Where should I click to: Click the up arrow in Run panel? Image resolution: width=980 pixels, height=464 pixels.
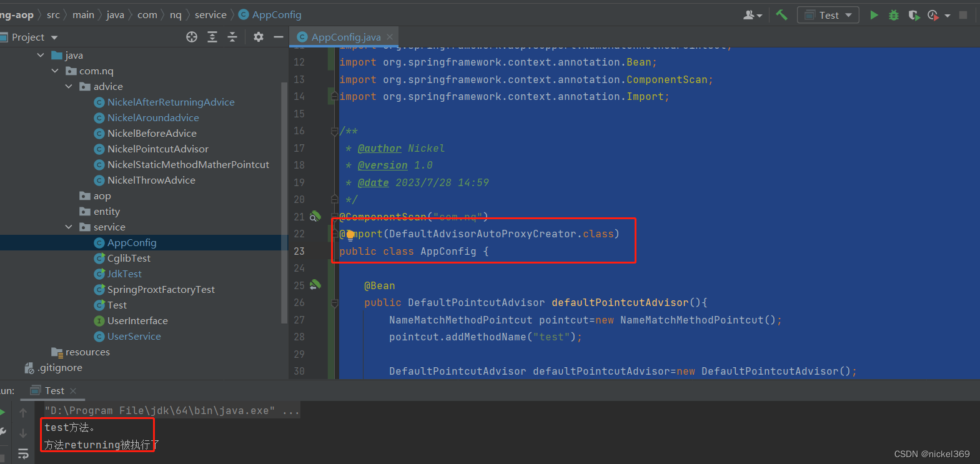pyautogui.click(x=23, y=413)
